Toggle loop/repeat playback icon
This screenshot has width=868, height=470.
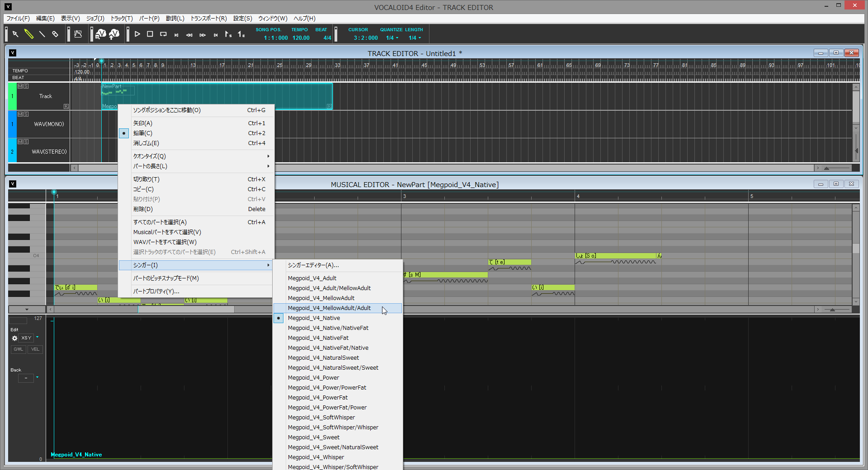[163, 34]
